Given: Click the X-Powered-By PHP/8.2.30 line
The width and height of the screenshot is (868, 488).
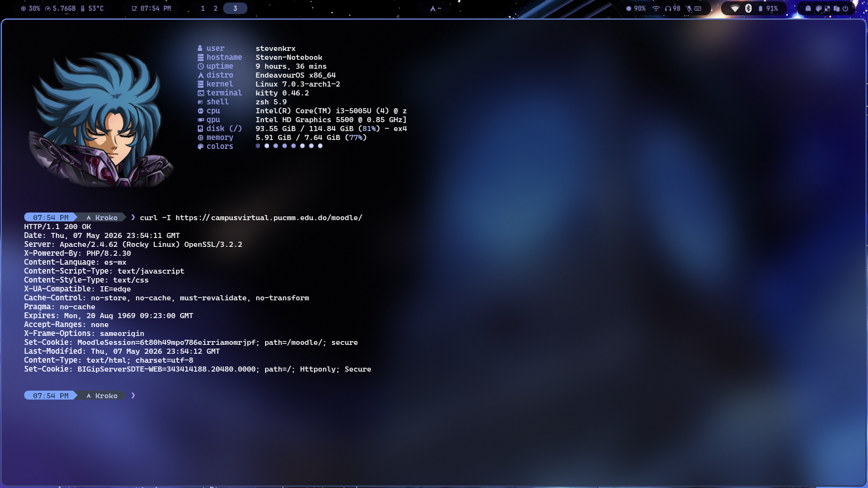Looking at the screenshot, I should 78,253.
